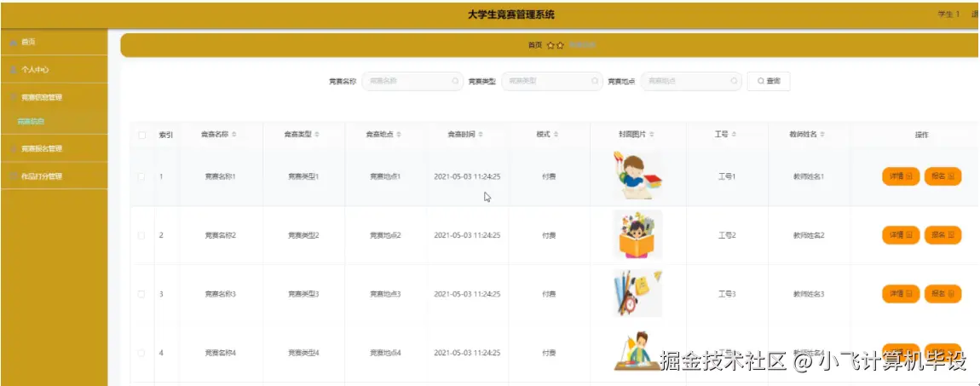Click cell text 教师姓名3

tap(809, 294)
